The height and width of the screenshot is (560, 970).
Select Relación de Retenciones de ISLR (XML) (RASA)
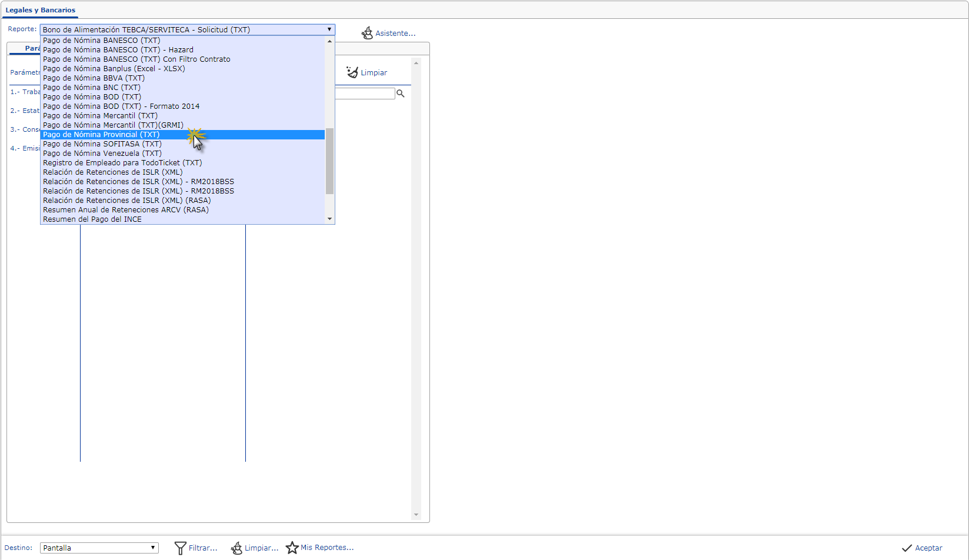click(x=182, y=201)
